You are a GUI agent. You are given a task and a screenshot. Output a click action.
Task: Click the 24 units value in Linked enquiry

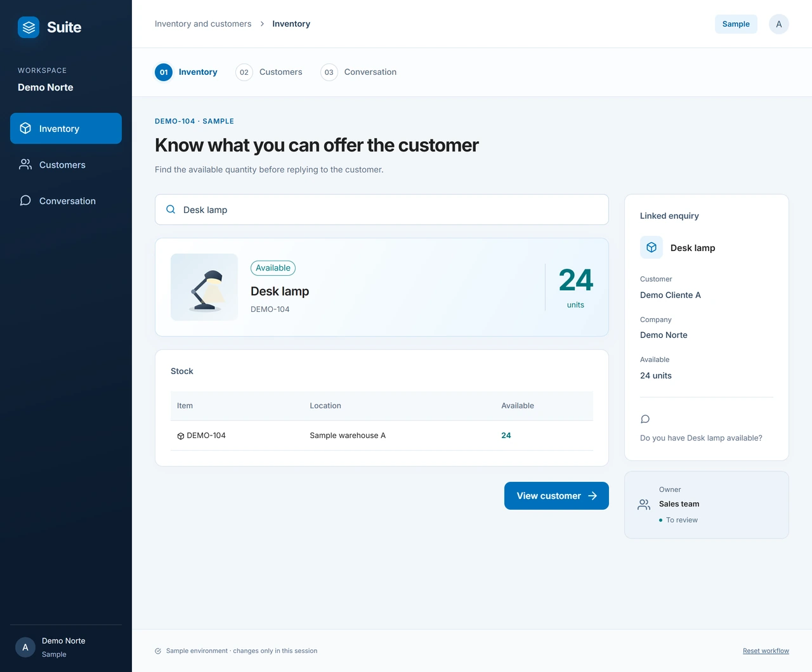coord(656,375)
